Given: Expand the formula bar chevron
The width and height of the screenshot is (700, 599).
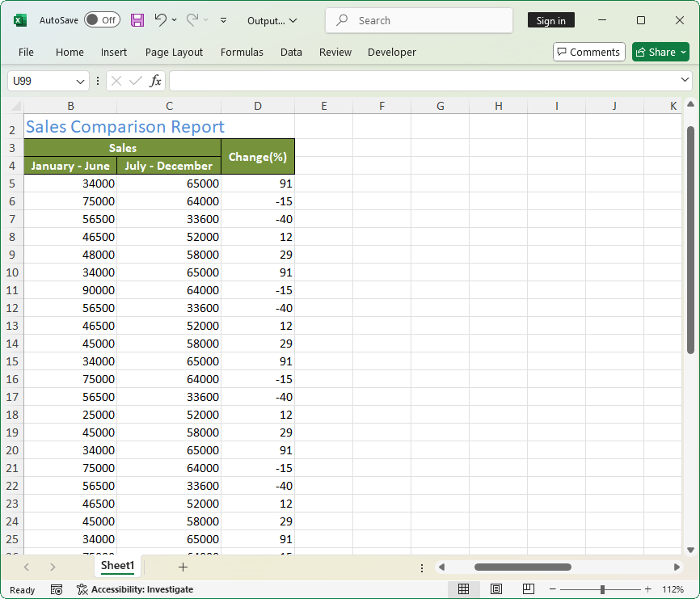Looking at the screenshot, I should pos(685,80).
